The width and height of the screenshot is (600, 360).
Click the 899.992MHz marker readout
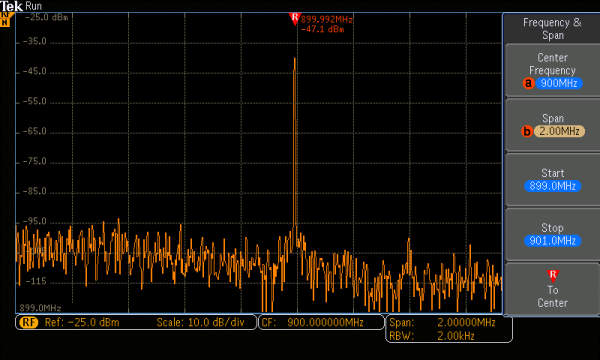[x=326, y=20]
